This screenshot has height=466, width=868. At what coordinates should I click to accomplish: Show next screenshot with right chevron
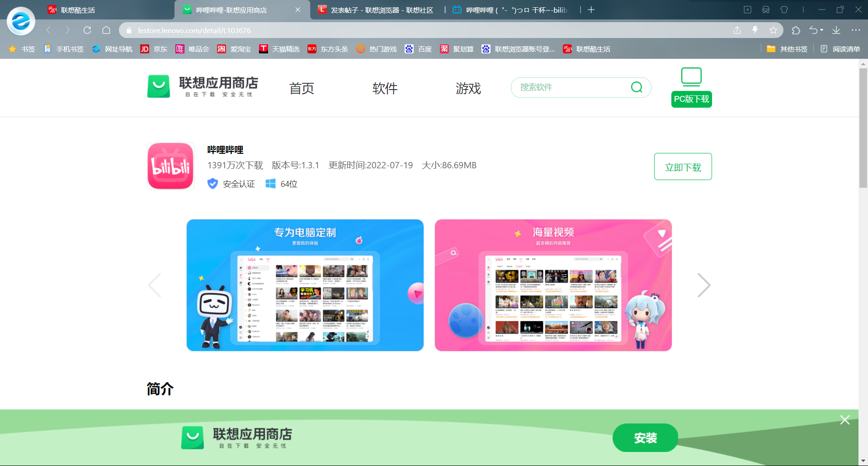[x=704, y=285]
